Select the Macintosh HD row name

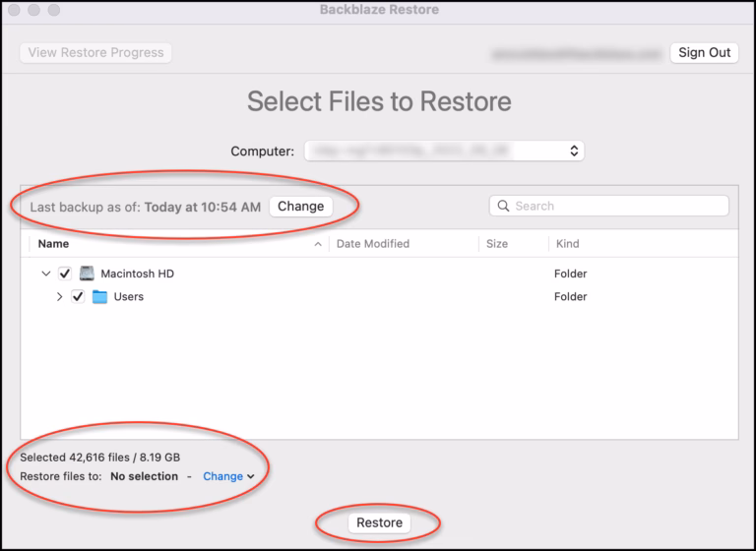pos(138,274)
